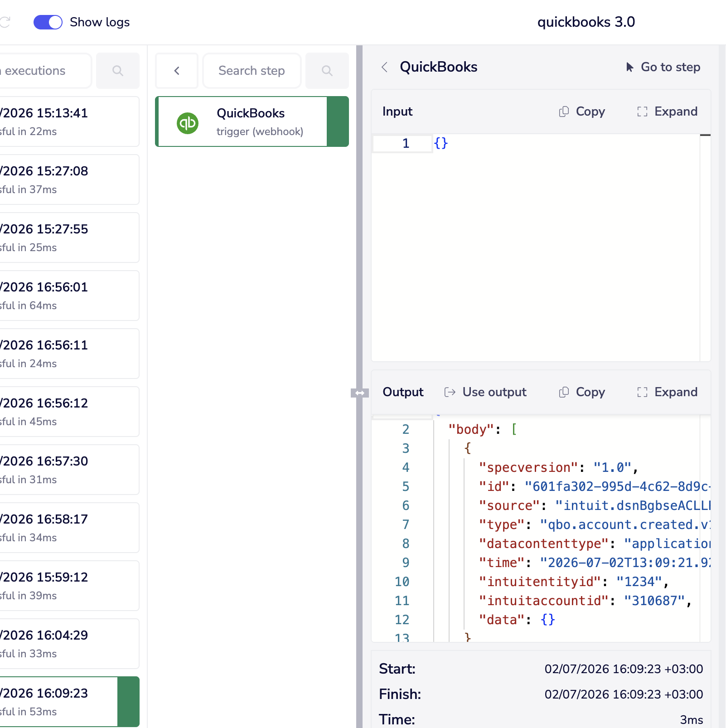Click the "source" line in Output
This screenshot has width=726, height=728.
pos(595,505)
